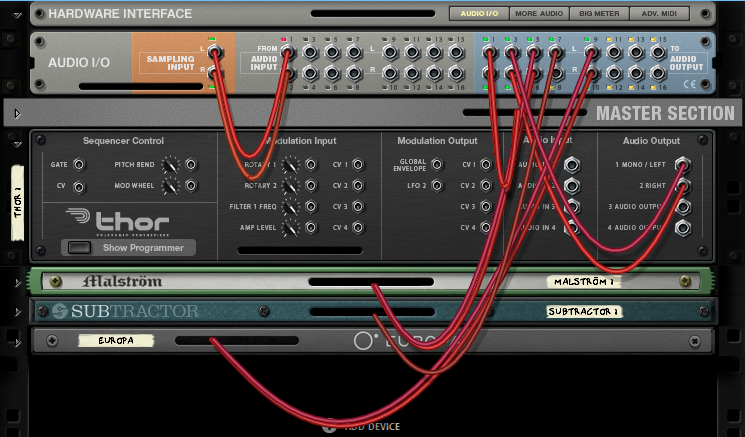
Task: Adjust Pitch Bend trim knob
Action: pos(170,165)
